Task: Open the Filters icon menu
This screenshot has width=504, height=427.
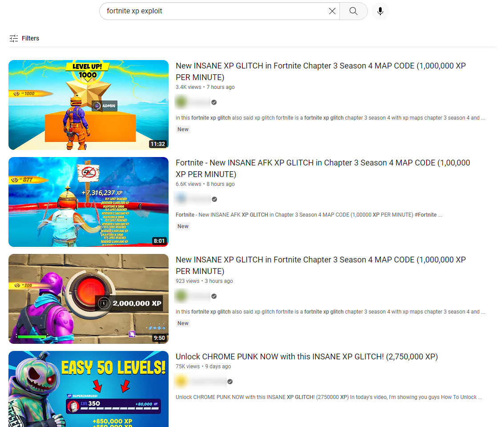Action: pyautogui.click(x=13, y=38)
